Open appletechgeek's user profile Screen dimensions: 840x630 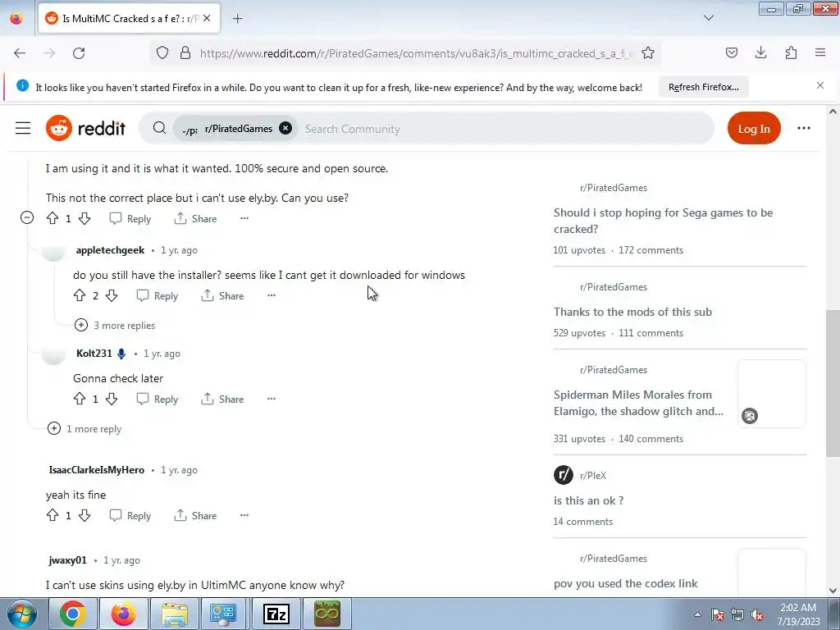click(x=111, y=250)
